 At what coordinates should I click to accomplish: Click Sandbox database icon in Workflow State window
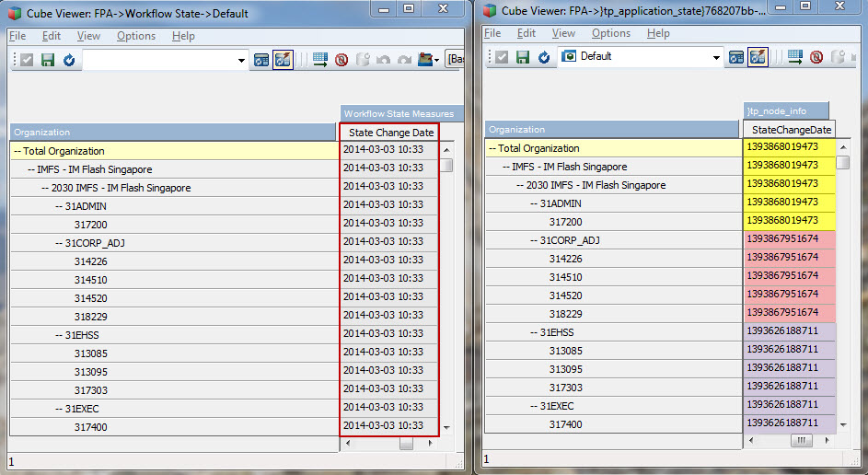(362, 60)
